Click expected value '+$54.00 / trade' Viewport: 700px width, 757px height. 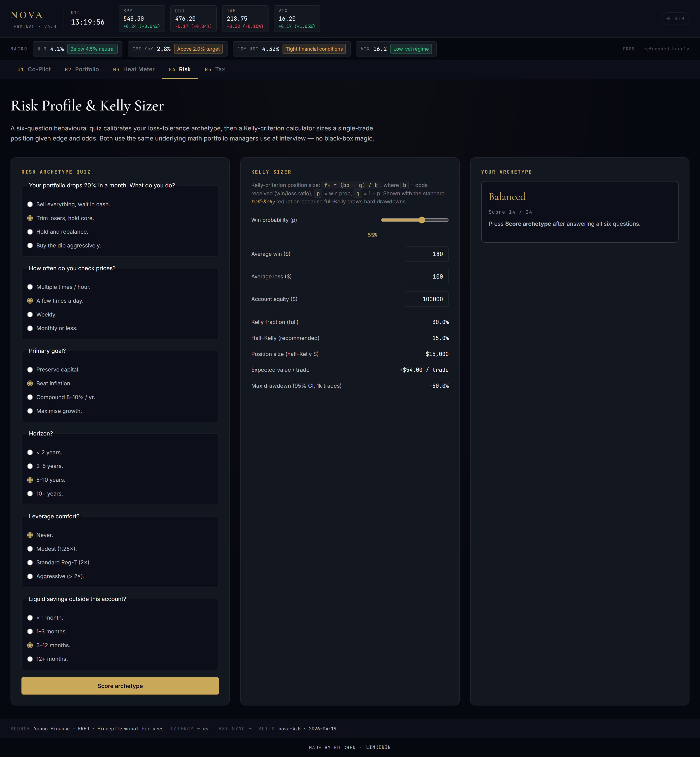tap(424, 370)
